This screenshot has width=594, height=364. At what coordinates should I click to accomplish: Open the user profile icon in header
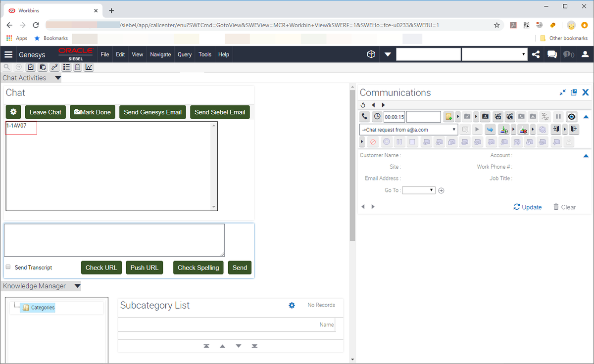click(585, 54)
